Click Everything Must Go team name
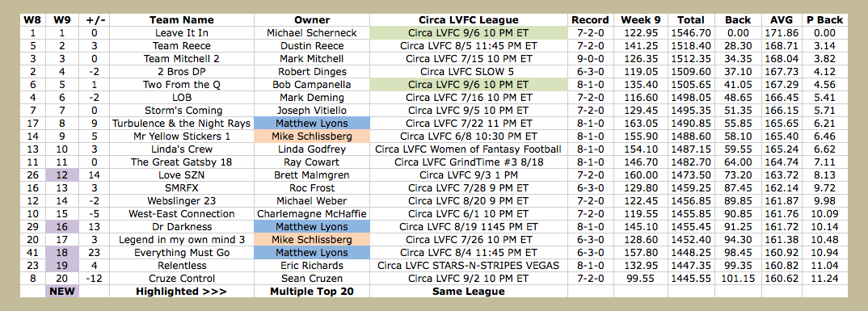Screen dimensions: 868x311 [x=182, y=252]
